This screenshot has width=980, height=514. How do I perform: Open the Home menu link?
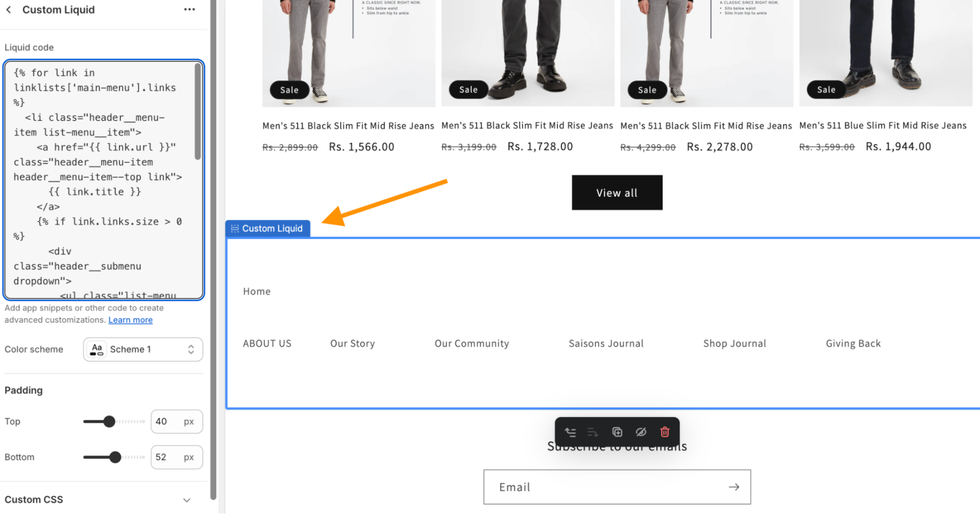pyautogui.click(x=257, y=291)
